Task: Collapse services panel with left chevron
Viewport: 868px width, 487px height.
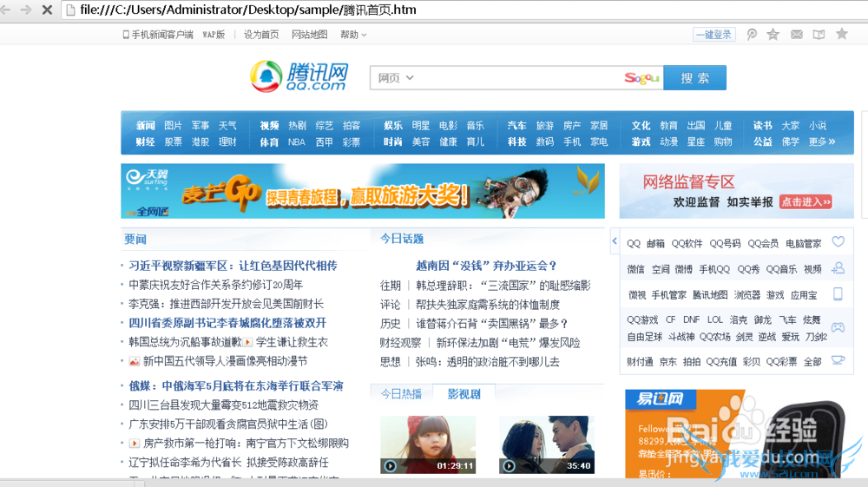Action: (615, 242)
